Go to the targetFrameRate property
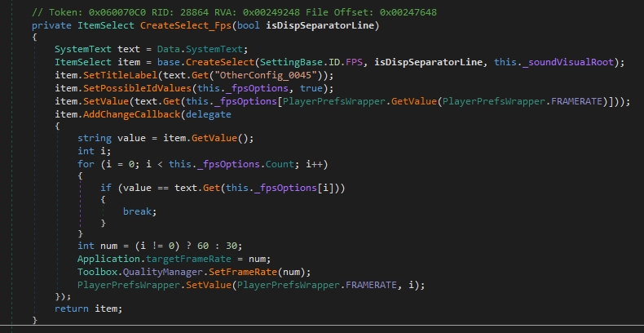Image resolution: width=644 pixels, height=333 pixels. click(x=189, y=260)
